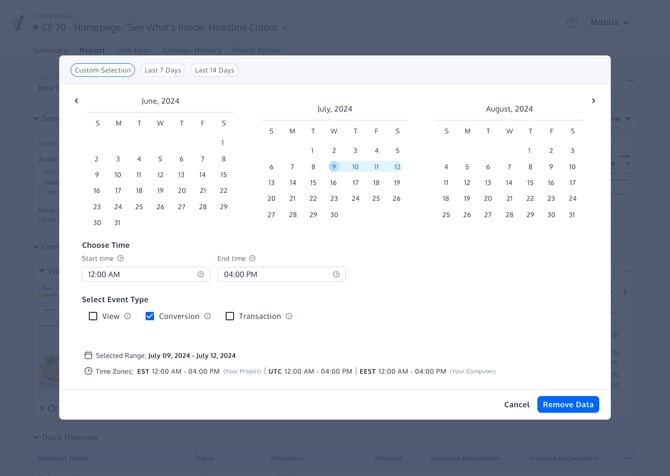This screenshot has width=670, height=476.
Task: Go to next month arrow
Action: (x=593, y=101)
